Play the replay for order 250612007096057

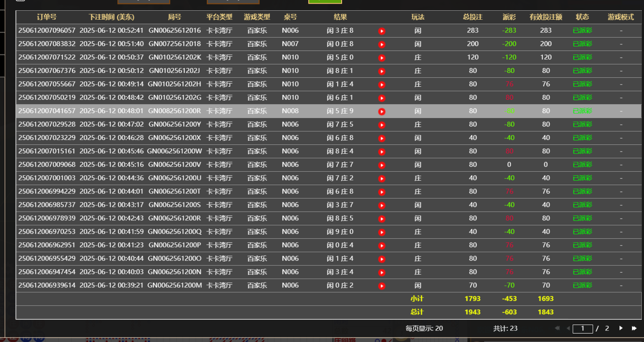click(x=382, y=30)
